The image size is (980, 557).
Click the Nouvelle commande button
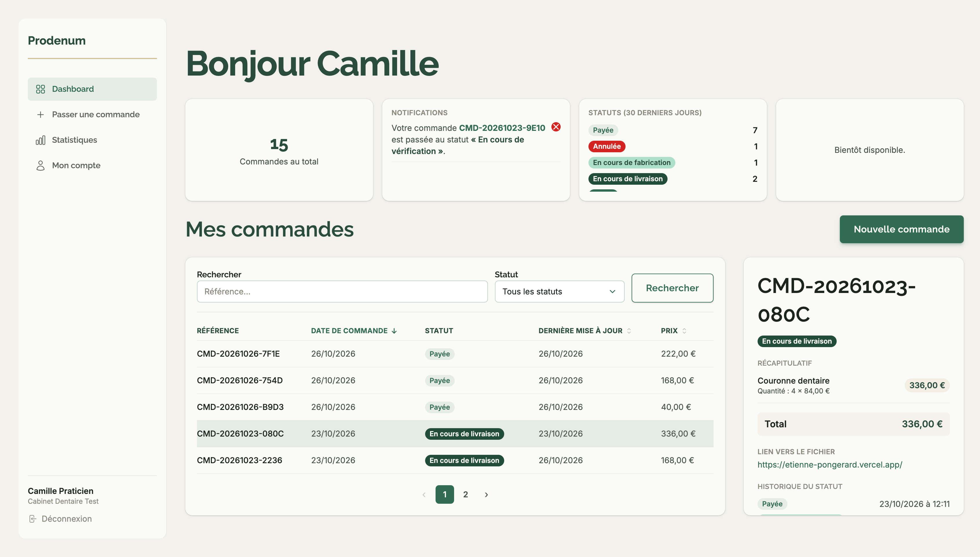[x=902, y=229]
